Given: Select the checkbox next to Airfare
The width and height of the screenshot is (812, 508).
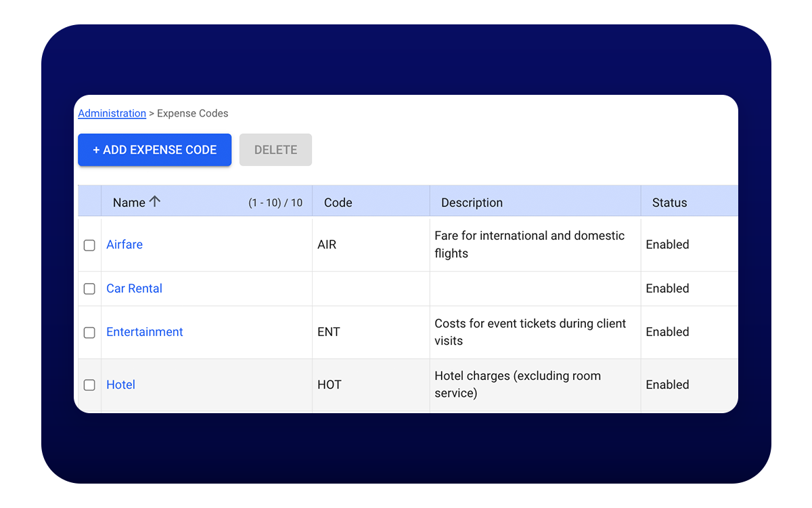Looking at the screenshot, I should (x=89, y=245).
